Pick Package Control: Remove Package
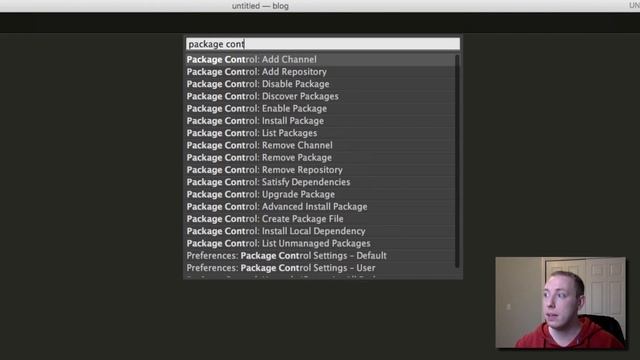640x360 pixels. coord(320,158)
